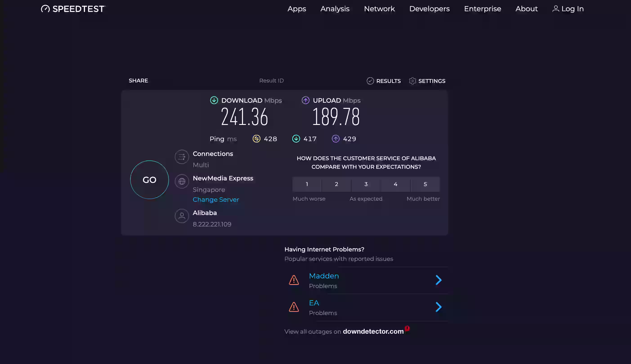Click the Settings gear icon
Image resolution: width=631 pixels, height=364 pixels.
coord(413,81)
